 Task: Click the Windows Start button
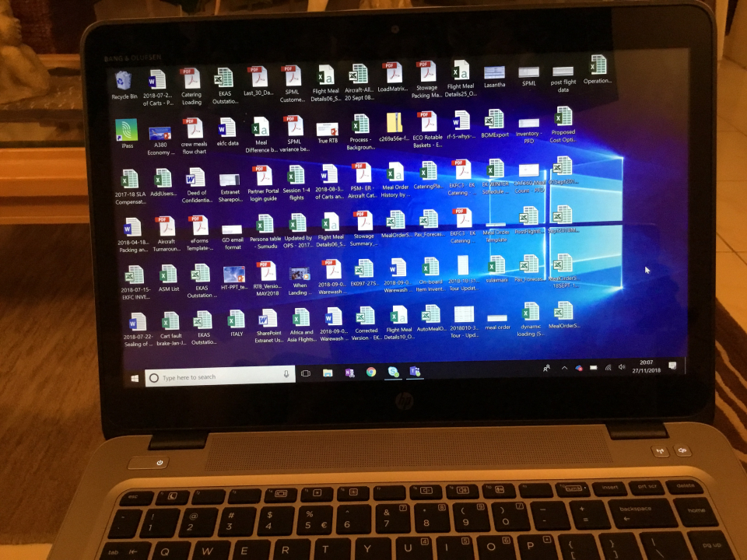click(x=135, y=378)
